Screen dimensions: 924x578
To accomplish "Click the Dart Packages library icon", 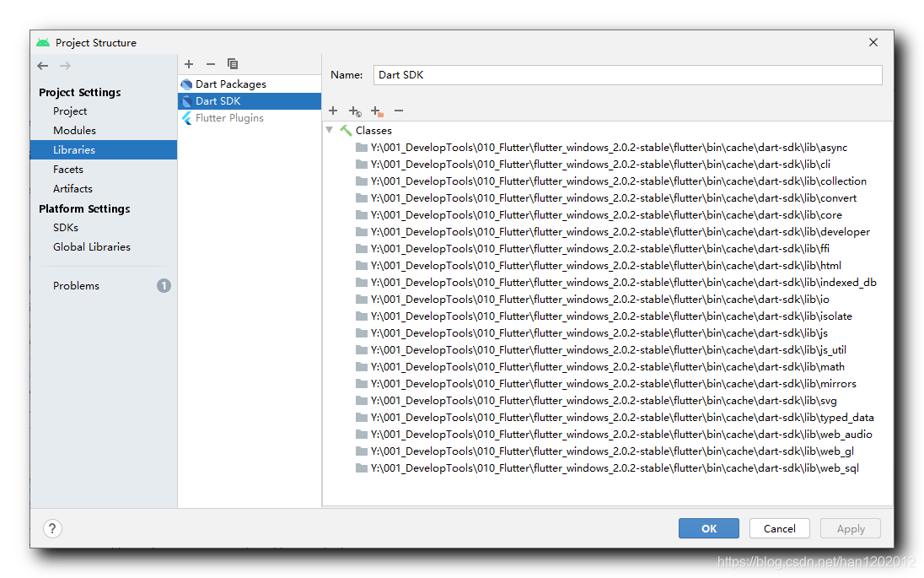I will coord(187,84).
